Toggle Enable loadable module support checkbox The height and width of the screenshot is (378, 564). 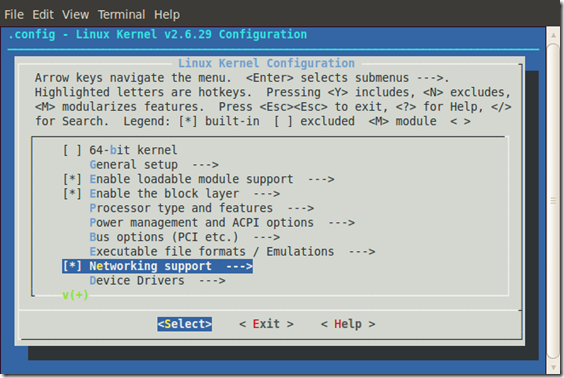[72, 179]
